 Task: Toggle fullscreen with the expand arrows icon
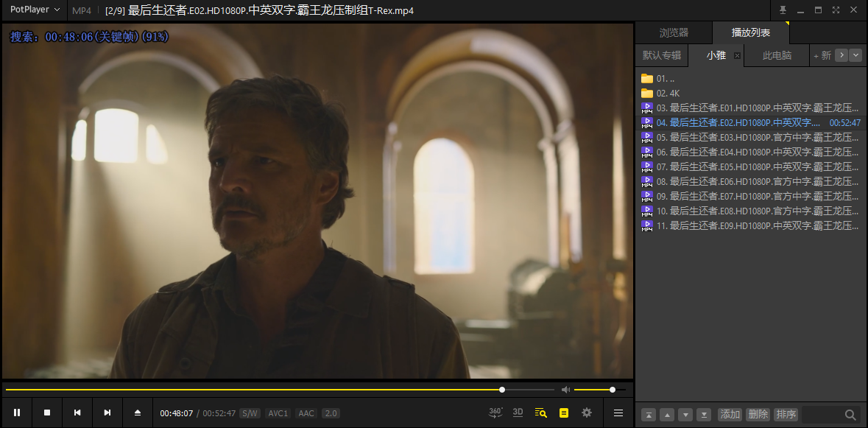click(836, 10)
